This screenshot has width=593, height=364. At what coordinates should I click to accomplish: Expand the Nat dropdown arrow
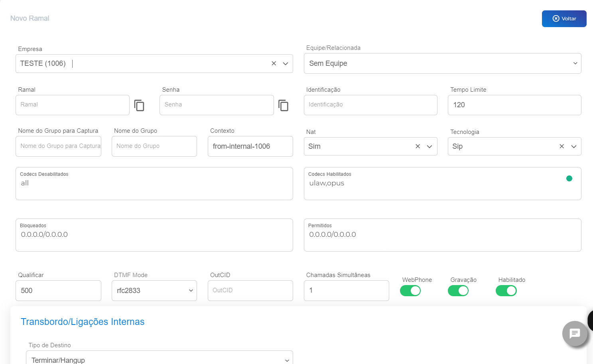tap(429, 146)
